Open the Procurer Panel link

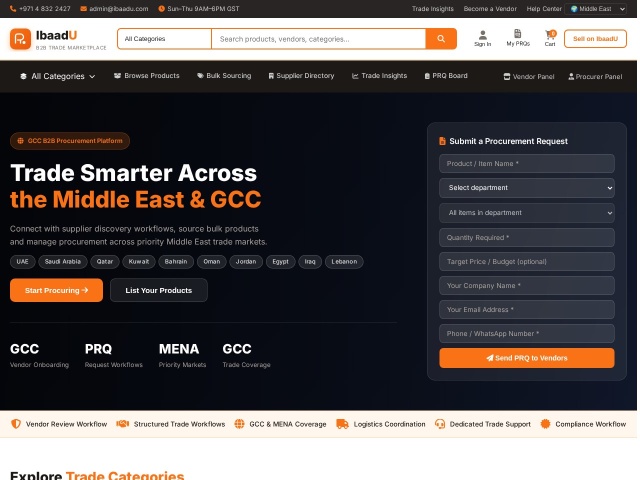coord(595,76)
